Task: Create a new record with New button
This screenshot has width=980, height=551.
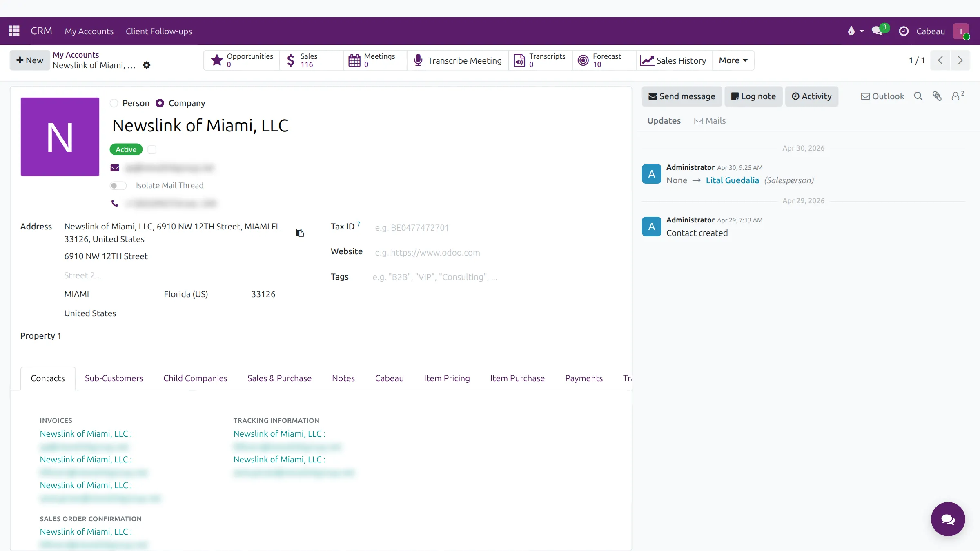Action: pos(29,60)
